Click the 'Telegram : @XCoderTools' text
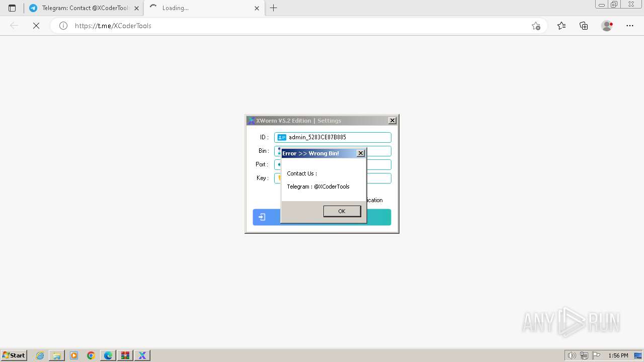 click(x=318, y=187)
